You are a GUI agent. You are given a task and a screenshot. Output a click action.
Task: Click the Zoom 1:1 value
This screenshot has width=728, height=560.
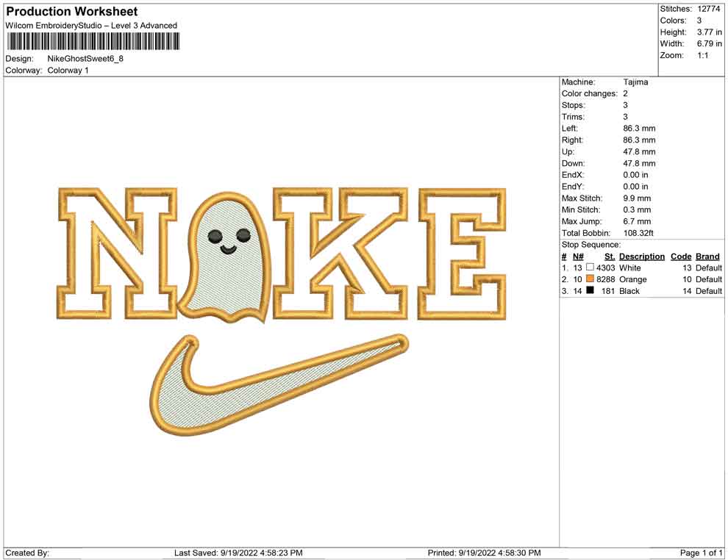[702, 56]
